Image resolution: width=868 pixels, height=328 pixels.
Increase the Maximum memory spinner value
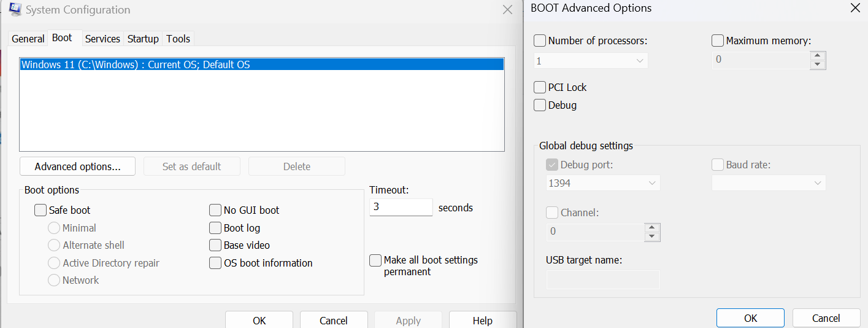click(818, 56)
